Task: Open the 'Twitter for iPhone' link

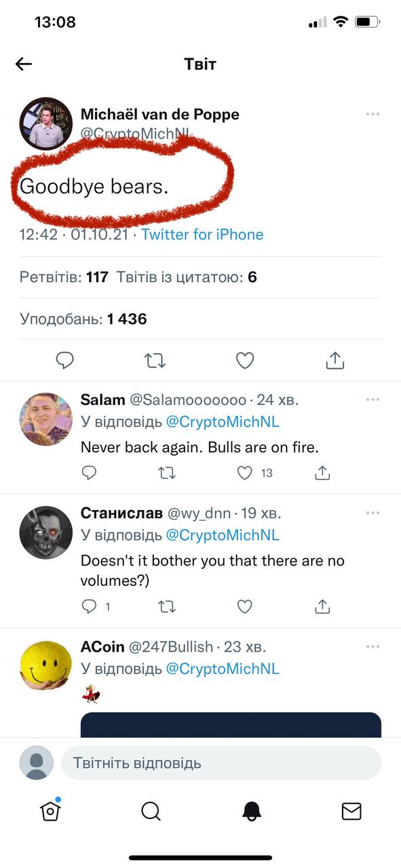Action: click(x=202, y=235)
